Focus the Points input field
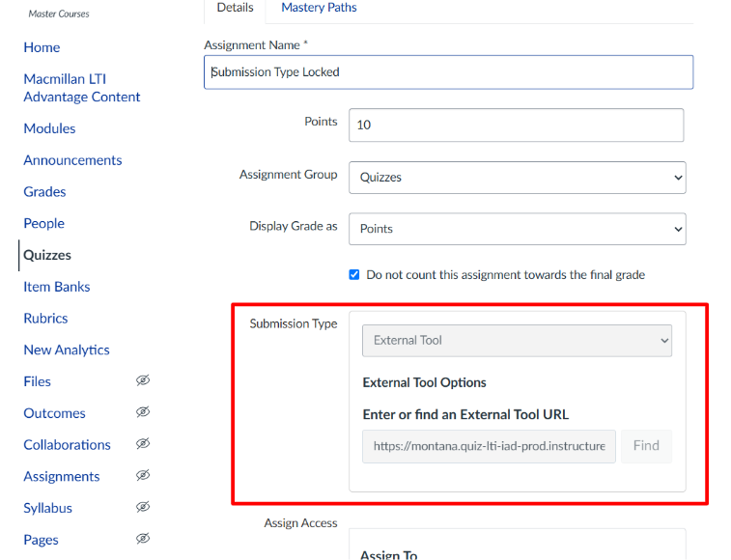The width and height of the screenshot is (731, 560). [516, 126]
